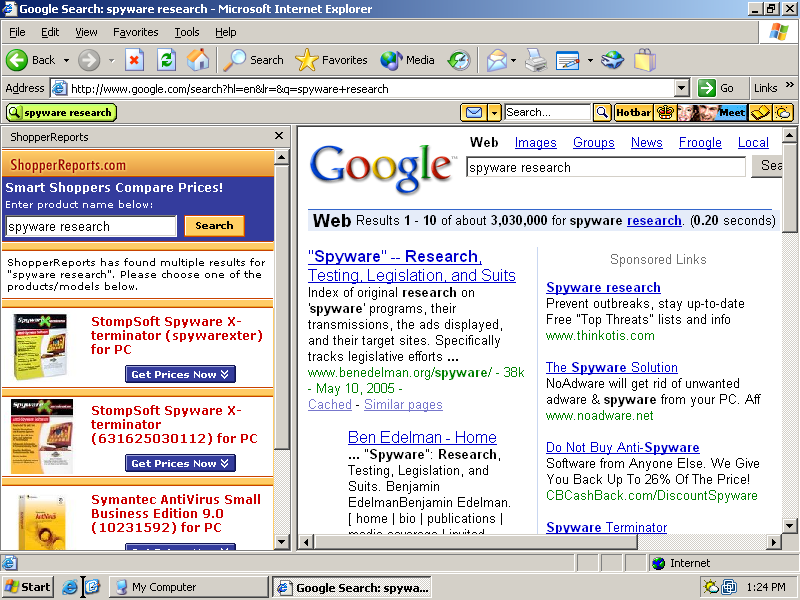Expand the Address bar dropdown
The width and height of the screenshot is (800, 600).
coord(682,88)
